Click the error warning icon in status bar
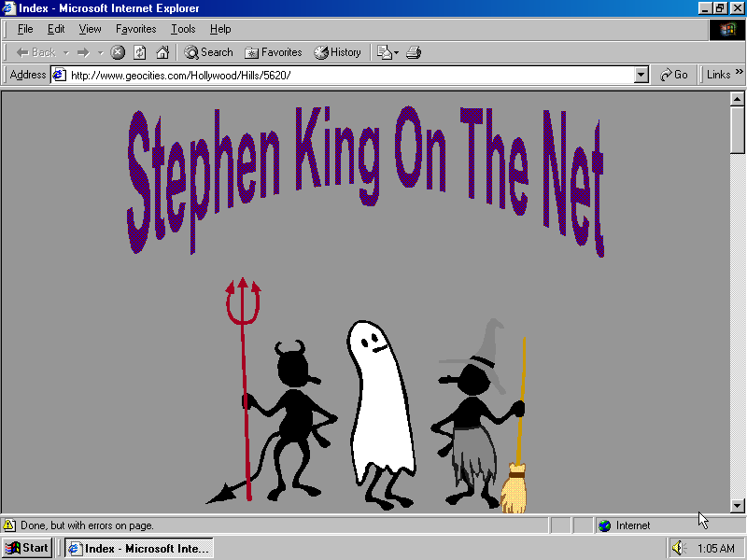The width and height of the screenshot is (747, 560). click(9, 525)
